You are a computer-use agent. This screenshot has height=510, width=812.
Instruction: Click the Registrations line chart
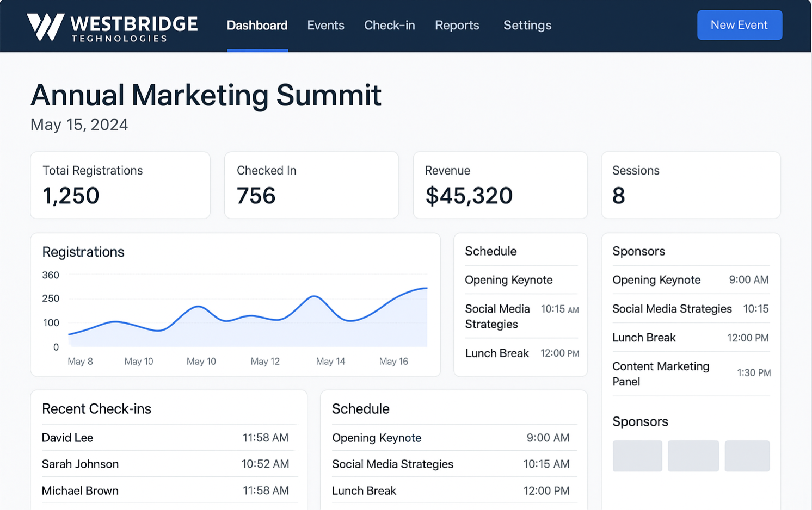[x=248, y=315]
